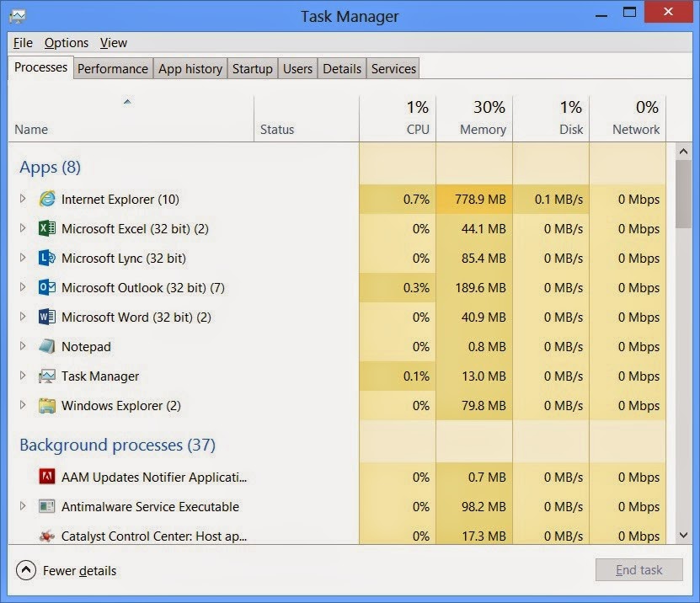Click the Background processes (37) heading
Screen dimensions: 700x603
click(117, 445)
